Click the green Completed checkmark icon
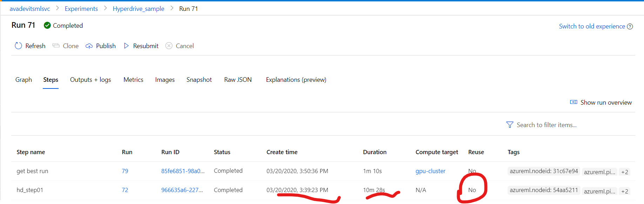Screen dimensions: 644x204 47,25
